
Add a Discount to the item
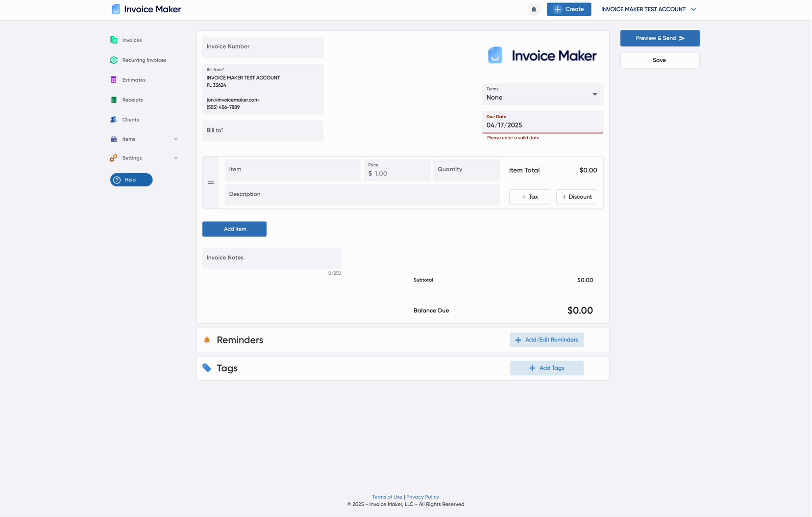point(576,197)
